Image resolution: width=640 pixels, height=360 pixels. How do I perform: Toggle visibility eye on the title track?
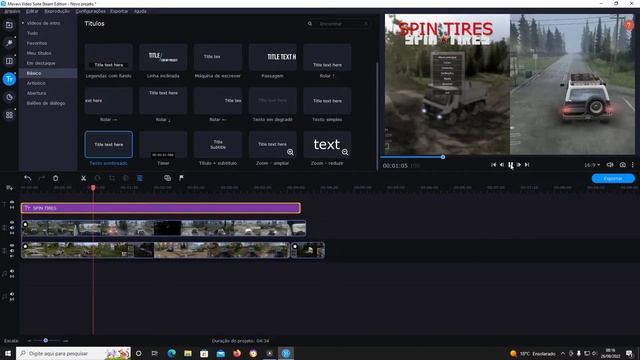(12, 202)
